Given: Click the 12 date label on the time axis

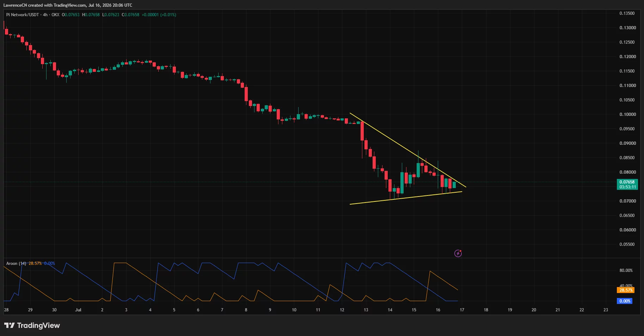Looking at the screenshot, I should pyautogui.click(x=342, y=310).
